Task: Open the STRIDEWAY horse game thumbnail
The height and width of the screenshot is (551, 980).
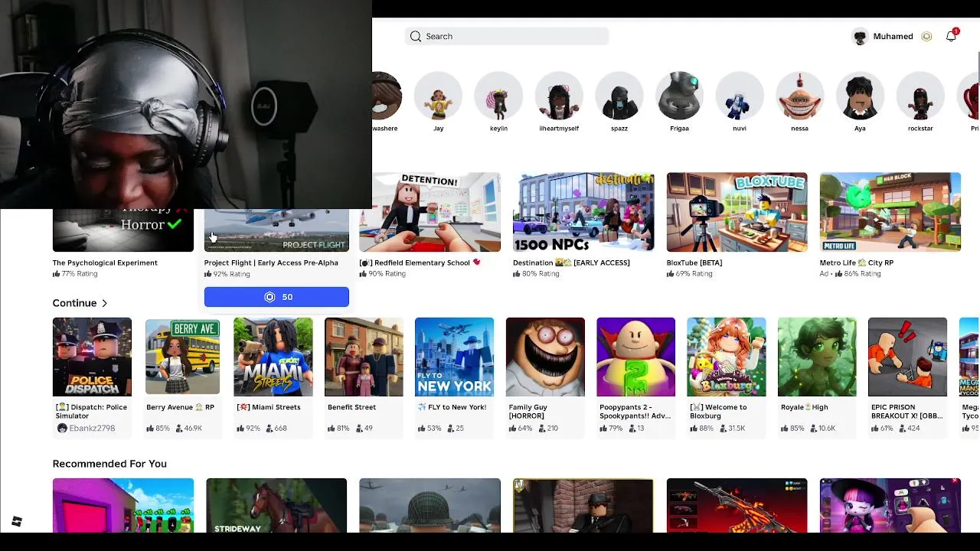Action: click(x=276, y=505)
